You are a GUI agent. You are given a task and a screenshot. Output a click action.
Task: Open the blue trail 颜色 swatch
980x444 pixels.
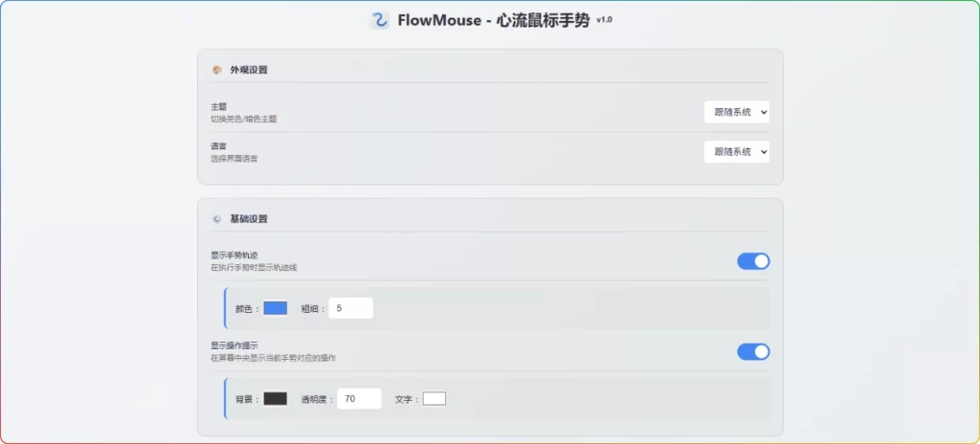click(275, 308)
